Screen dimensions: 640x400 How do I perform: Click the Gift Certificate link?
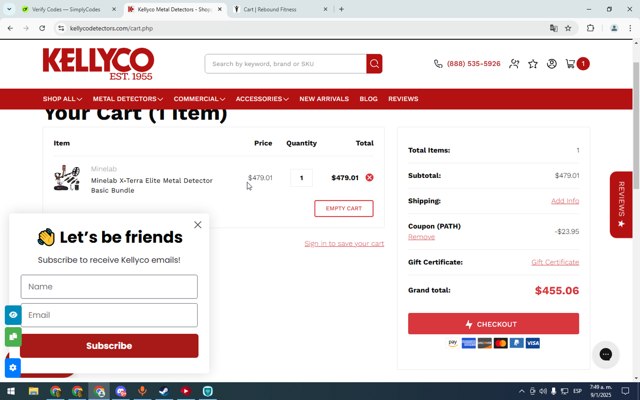click(x=555, y=262)
